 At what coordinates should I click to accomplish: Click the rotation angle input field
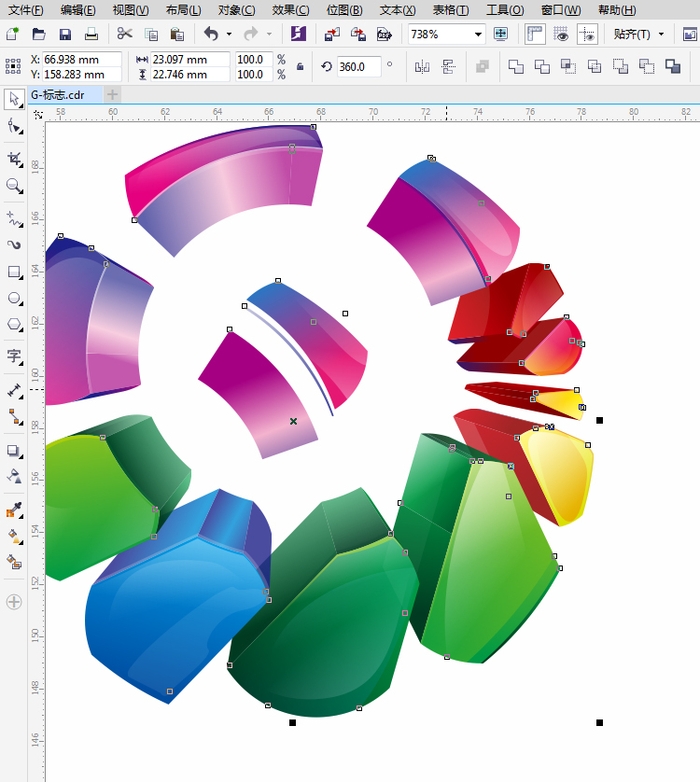pyautogui.click(x=358, y=67)
